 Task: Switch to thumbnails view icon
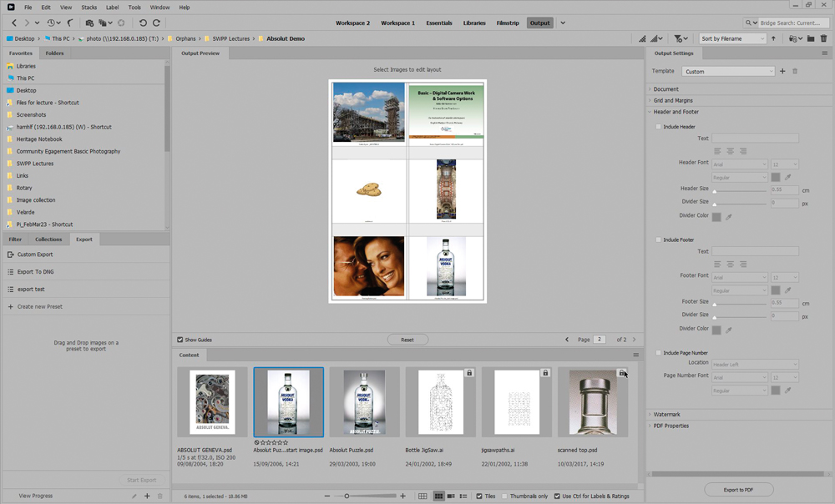(x=438, y=496)
